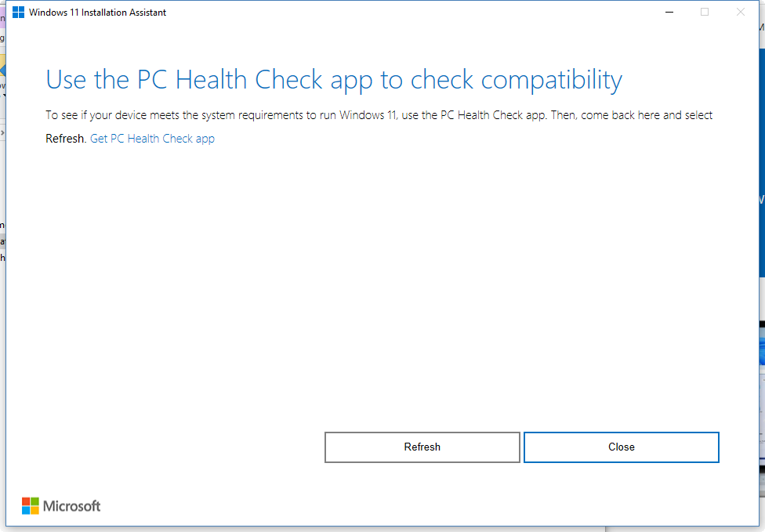Expand the small chevron at the left edge

click(x=2, y=132)
